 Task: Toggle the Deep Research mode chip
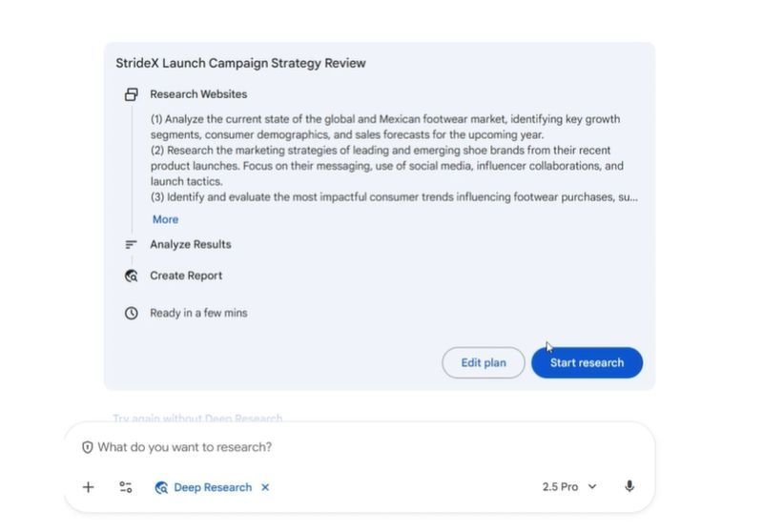coord(202,487)
